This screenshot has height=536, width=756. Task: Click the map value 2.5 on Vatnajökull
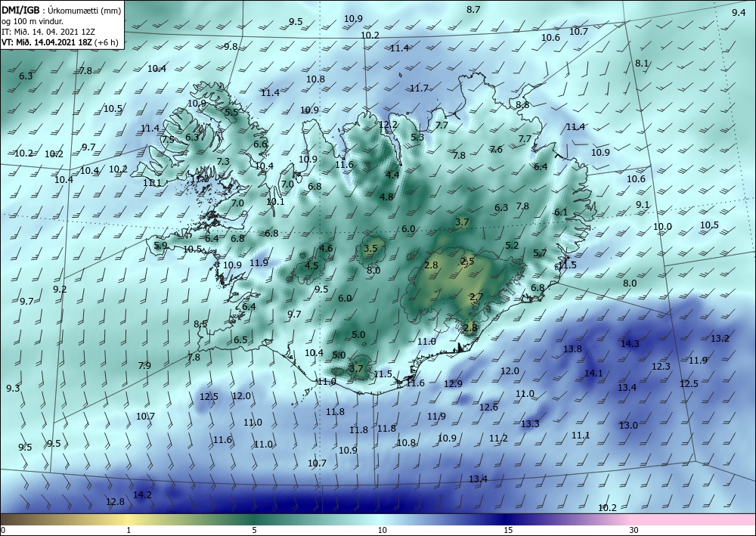467,262
